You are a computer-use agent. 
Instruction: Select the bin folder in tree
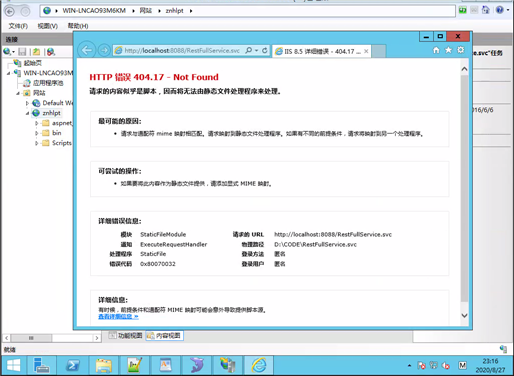(x=57, y=133)
